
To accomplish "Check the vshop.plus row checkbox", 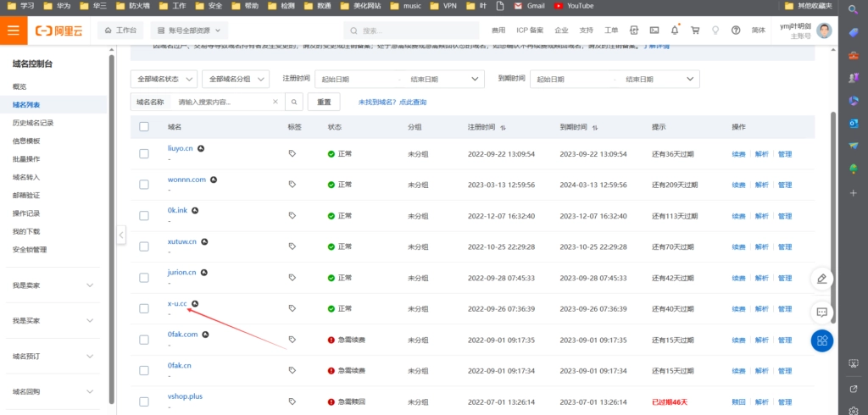I will pos(144,401).
